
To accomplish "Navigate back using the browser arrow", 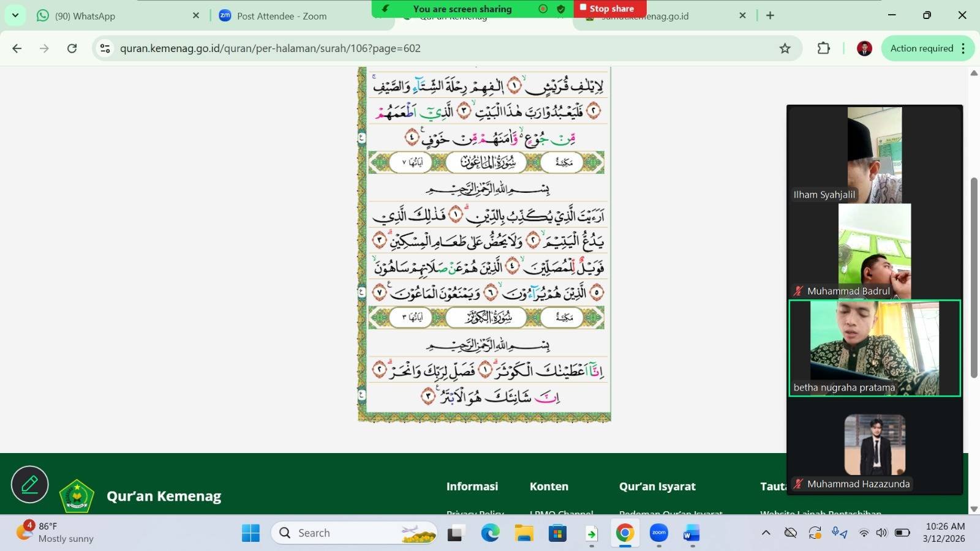I will click(17, 48).
